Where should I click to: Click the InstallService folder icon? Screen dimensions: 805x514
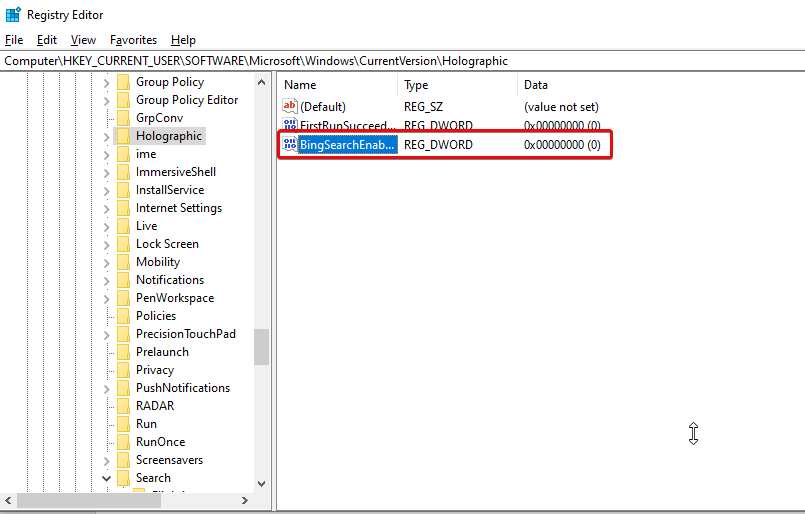(123, 190)
